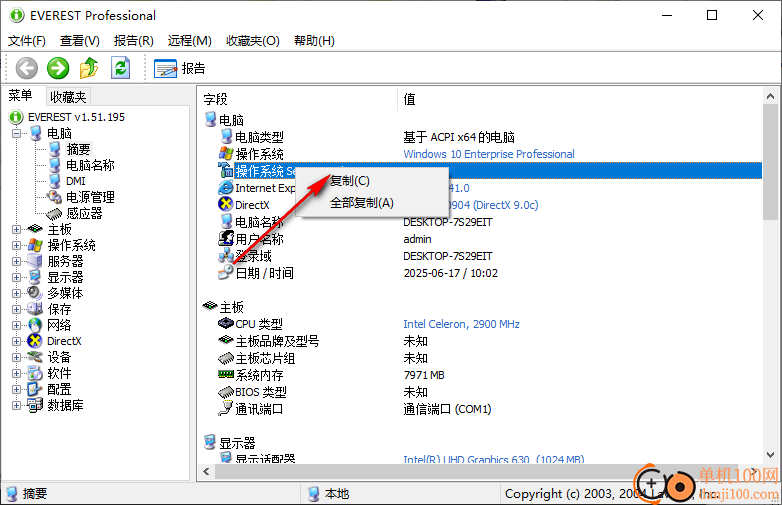782x505 pixels.
Task: Expand the 保存 tree node
Action: point(16,310)
